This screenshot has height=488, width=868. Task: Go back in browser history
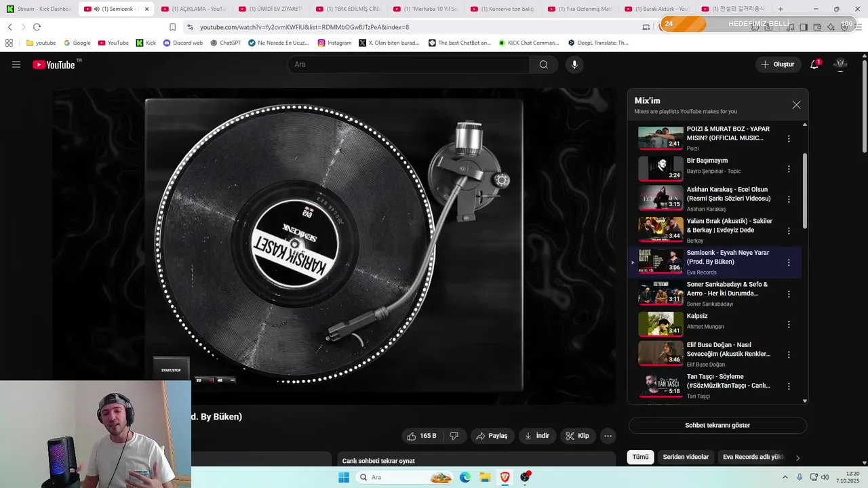click(x=9, y=27)
